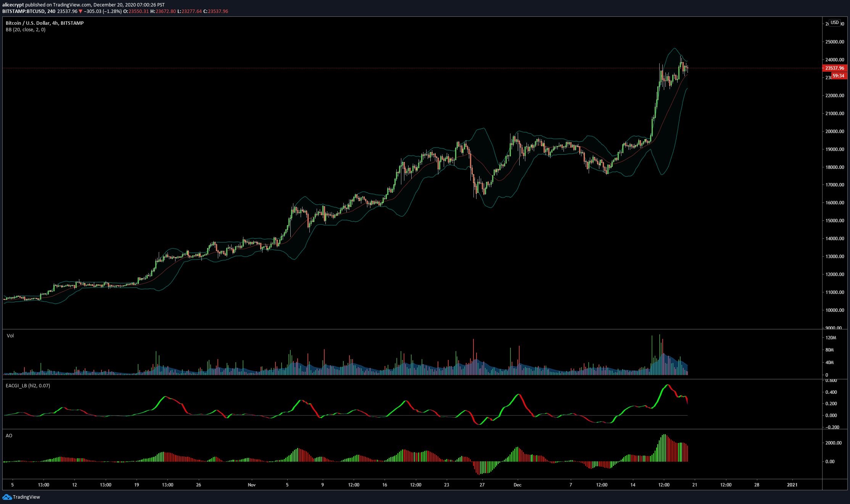Click the 28 date label on the time axis
850x504 pixels.
[x=757, y=485]
